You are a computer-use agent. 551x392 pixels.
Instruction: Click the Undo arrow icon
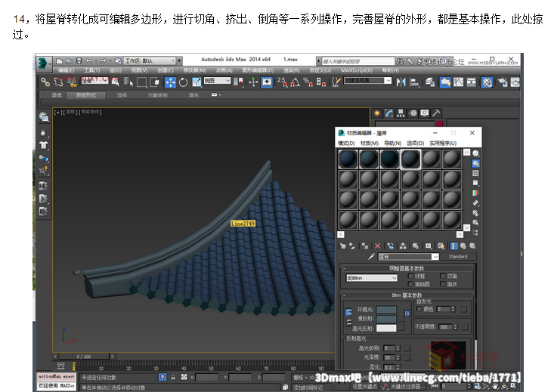click(x=89, y=60)
